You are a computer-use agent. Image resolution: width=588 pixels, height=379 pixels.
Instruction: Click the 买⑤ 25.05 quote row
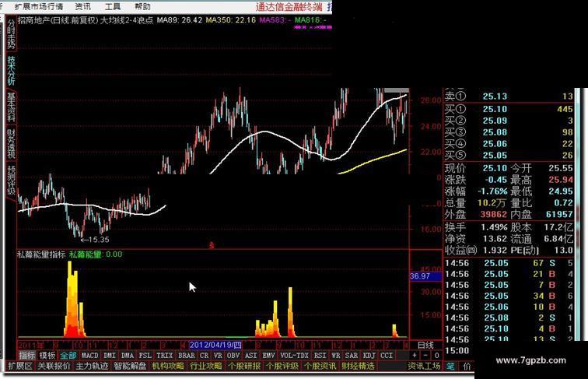pyautogui.click(x=509, y=156)
